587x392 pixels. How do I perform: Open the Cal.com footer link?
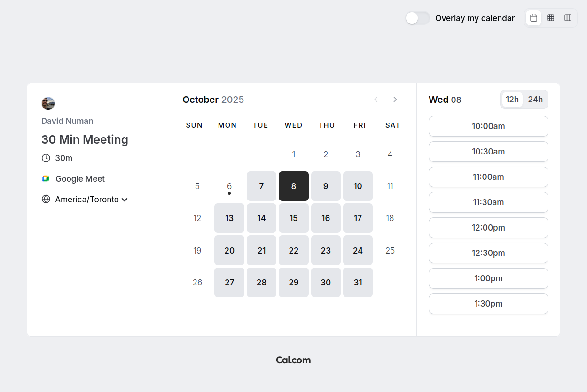(293, 360)
